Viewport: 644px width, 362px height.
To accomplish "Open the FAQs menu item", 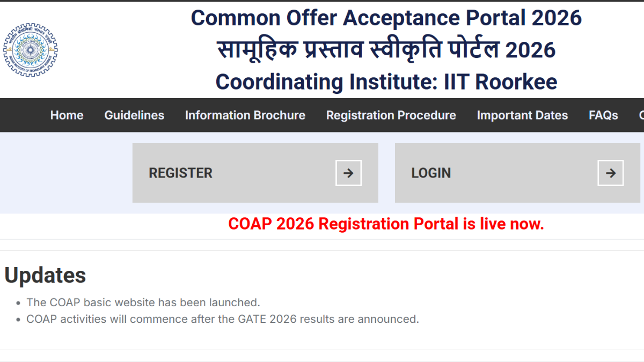I will click(603, 115).
